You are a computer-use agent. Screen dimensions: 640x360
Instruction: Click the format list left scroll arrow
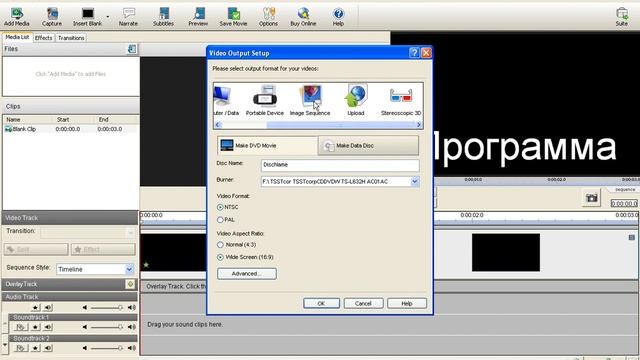[218, 125]
